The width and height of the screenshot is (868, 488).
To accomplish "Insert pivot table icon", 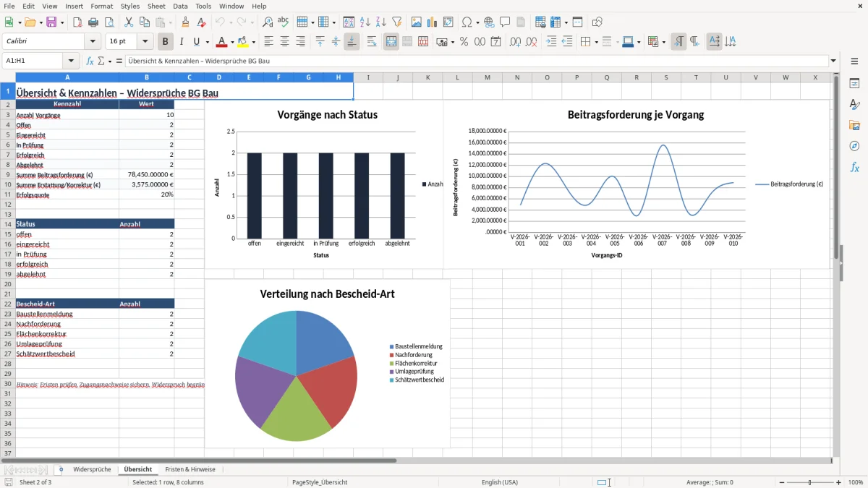I will [448, 22].
